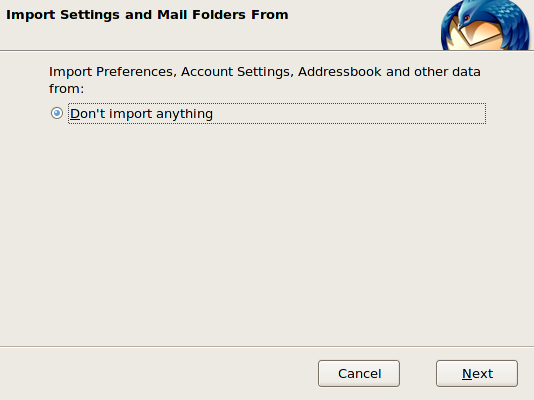Viewport: 534px width, 400px height.
Task: Click the separator line above the buttons
Action: pyautogui.click(x=267, y=347)
